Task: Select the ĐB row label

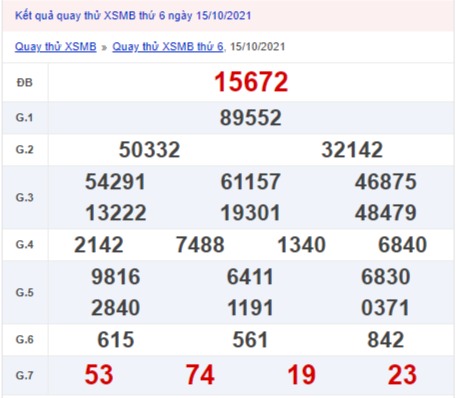Action: 25,83
